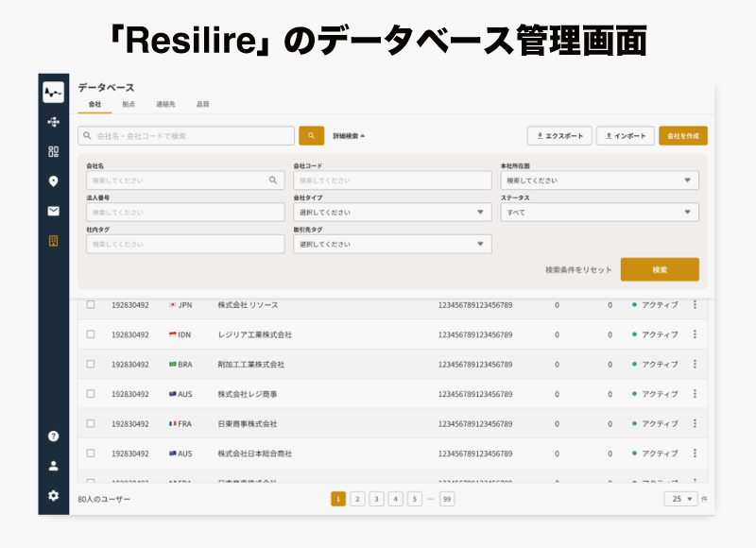Open the settings gear icon in sidebar
This screenshot has width=756, height=548.
tap(54, 495)
